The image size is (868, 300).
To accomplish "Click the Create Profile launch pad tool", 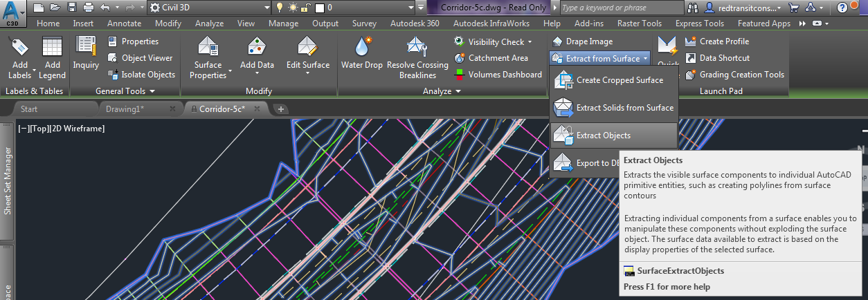I will [717, 41].
